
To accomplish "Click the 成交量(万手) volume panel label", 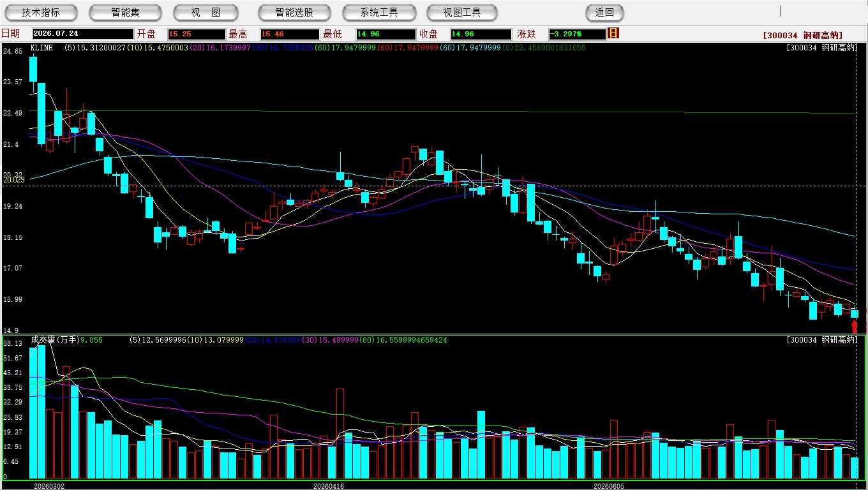I will (54, 340).
